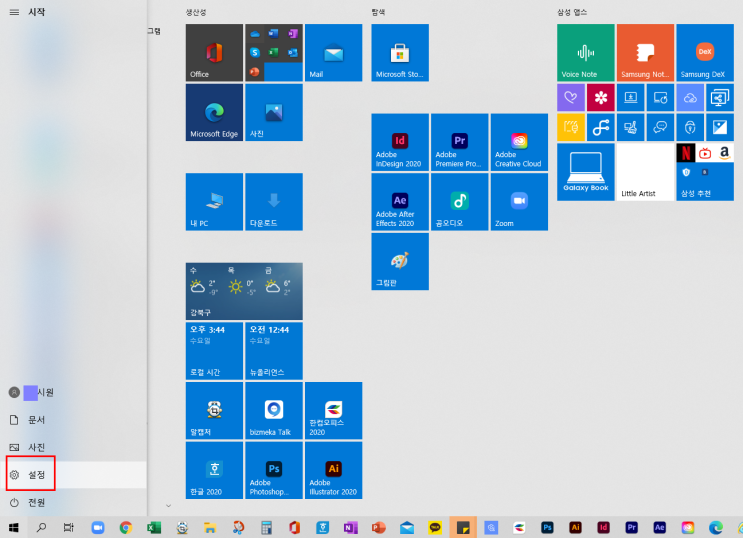Click the 생산성 group header
This screenshot has height=538, width=743.
click(196, 12)
